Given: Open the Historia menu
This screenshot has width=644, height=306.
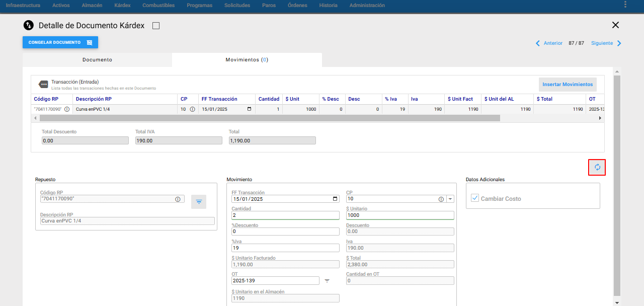Looking at the screenshot, I should 329,6.
